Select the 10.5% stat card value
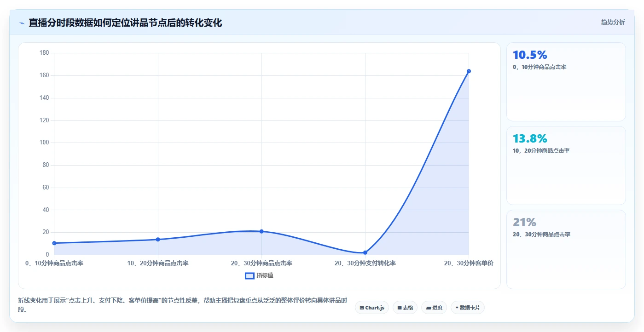This screenshot has height=332, width=644. click(530, 55)
